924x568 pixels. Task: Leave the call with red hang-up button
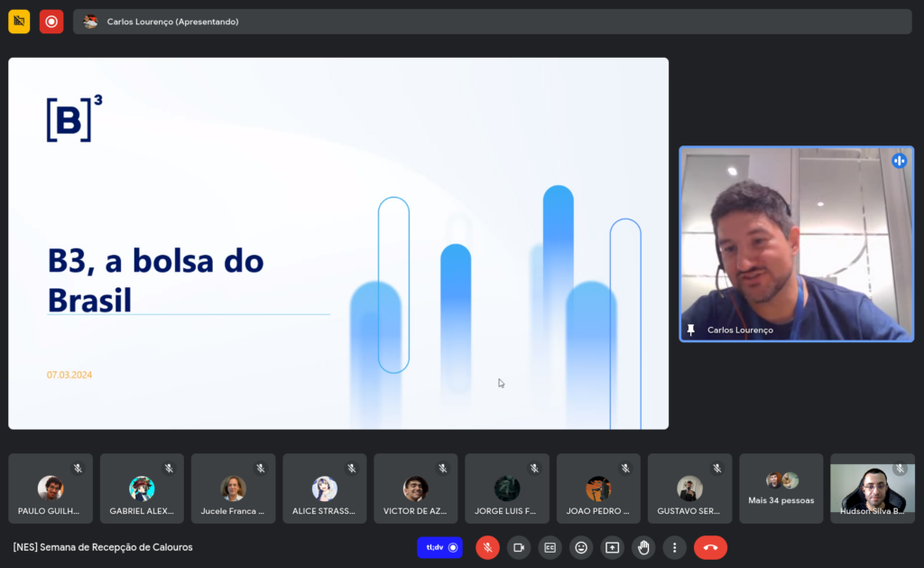(x=710, y=547)
